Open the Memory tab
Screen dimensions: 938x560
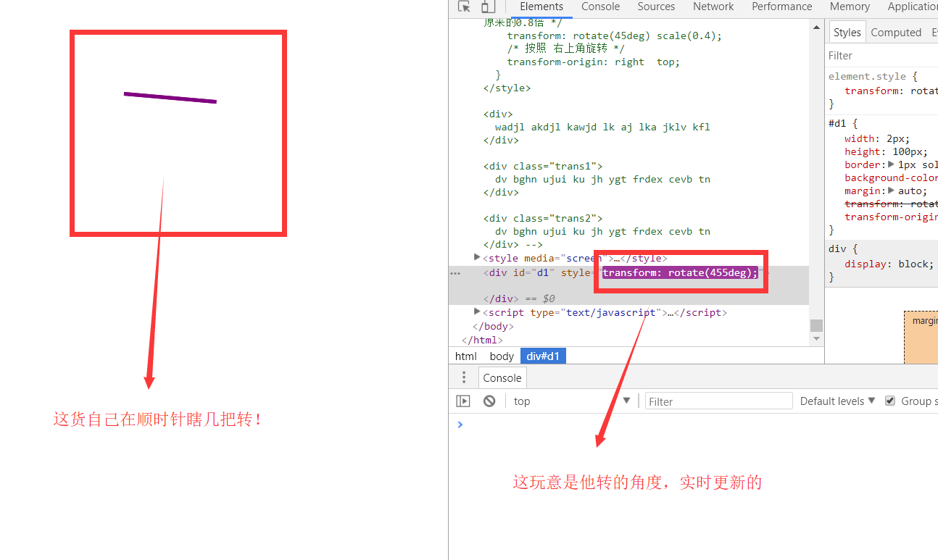click(x=850, y=7)
